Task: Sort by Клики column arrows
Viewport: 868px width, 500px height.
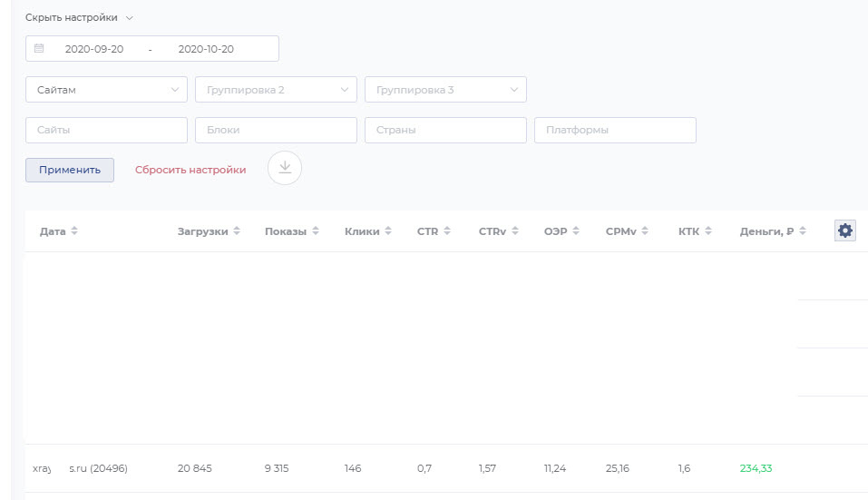Action: (388, 232)
